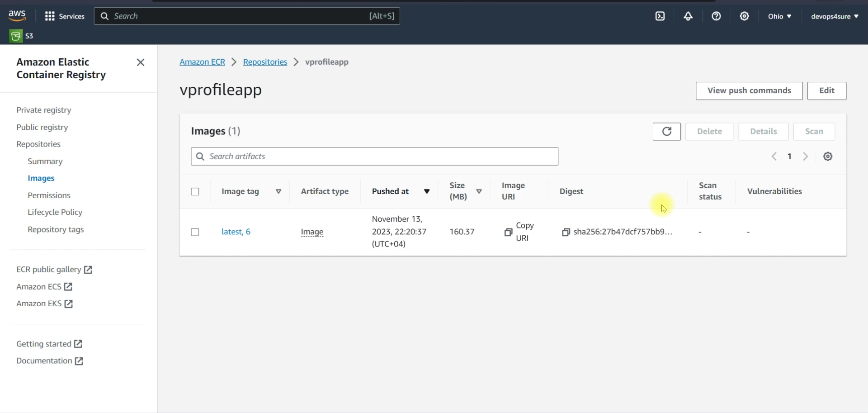Image resolution: width=868 pixels, height=413 pixels.
Task: Launch the CloudShell terminal icon
Action: (660, 16)
